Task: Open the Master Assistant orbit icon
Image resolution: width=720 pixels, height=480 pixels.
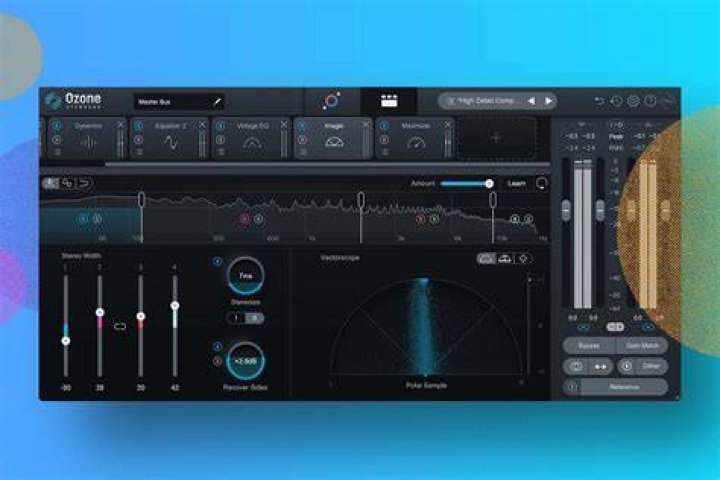Action: click(x=331, y=101)
